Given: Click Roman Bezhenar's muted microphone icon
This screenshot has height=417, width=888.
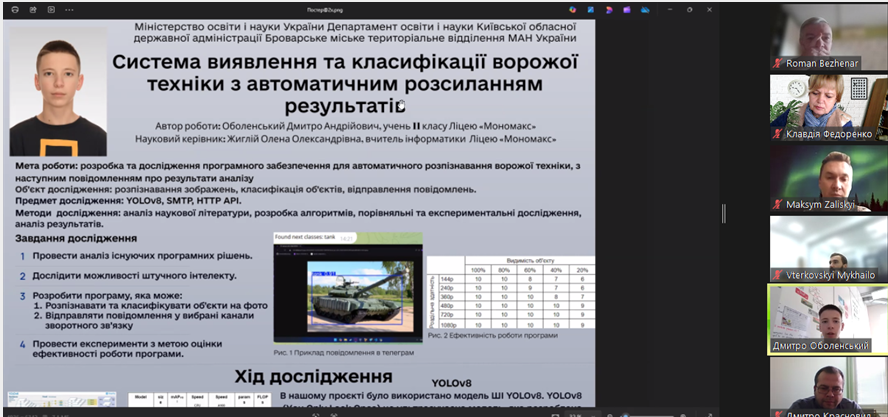Looking at the screenshot, I should coord(779,63).
